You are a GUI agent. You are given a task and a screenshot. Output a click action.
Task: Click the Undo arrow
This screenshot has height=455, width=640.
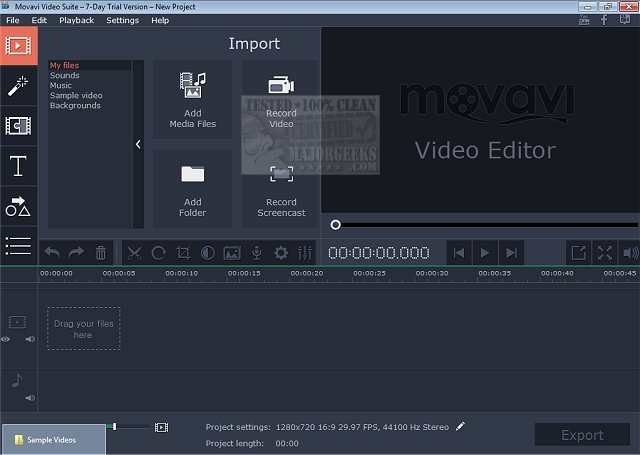[x=52, y=253]
